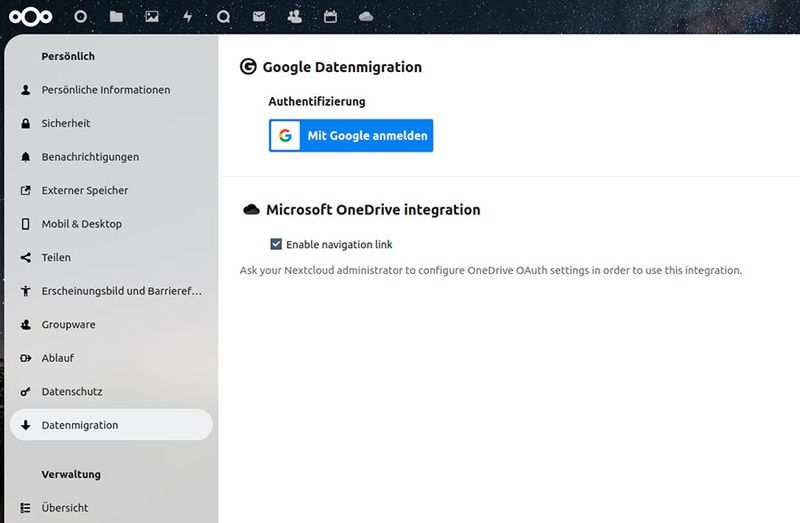This screenshot has height=523, width=800.
Task: Open the Contacts people icon
Action: [294, 17]
